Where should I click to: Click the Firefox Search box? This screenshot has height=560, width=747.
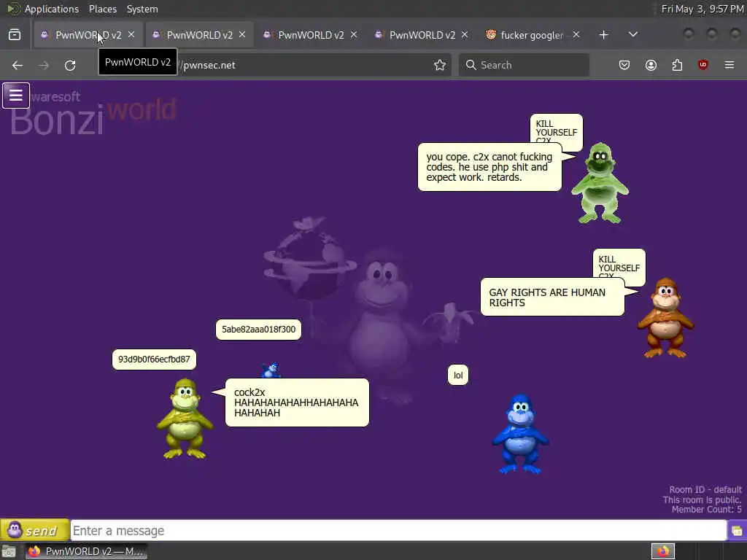524,65
